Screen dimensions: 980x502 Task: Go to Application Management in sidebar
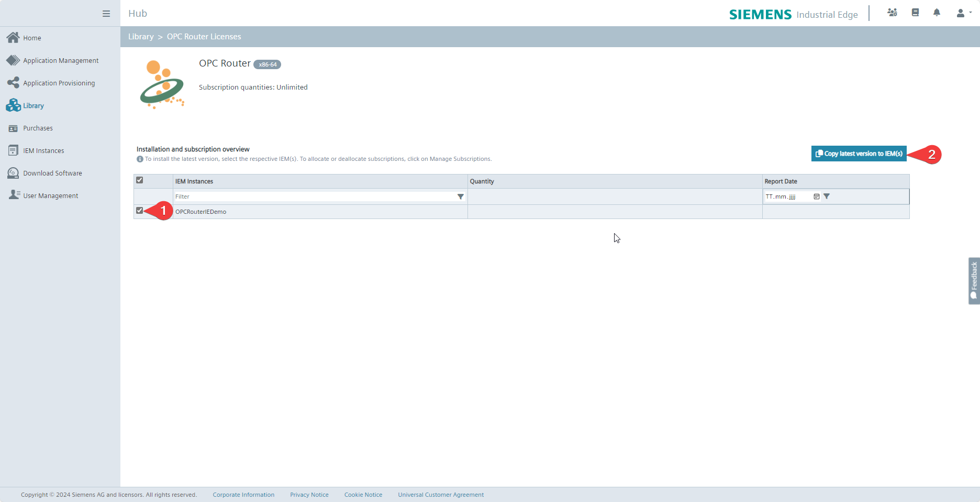pos(60,61)
